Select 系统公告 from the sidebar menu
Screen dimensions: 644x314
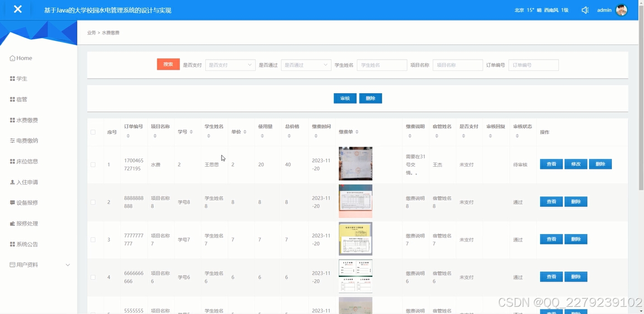click(28, 244)
